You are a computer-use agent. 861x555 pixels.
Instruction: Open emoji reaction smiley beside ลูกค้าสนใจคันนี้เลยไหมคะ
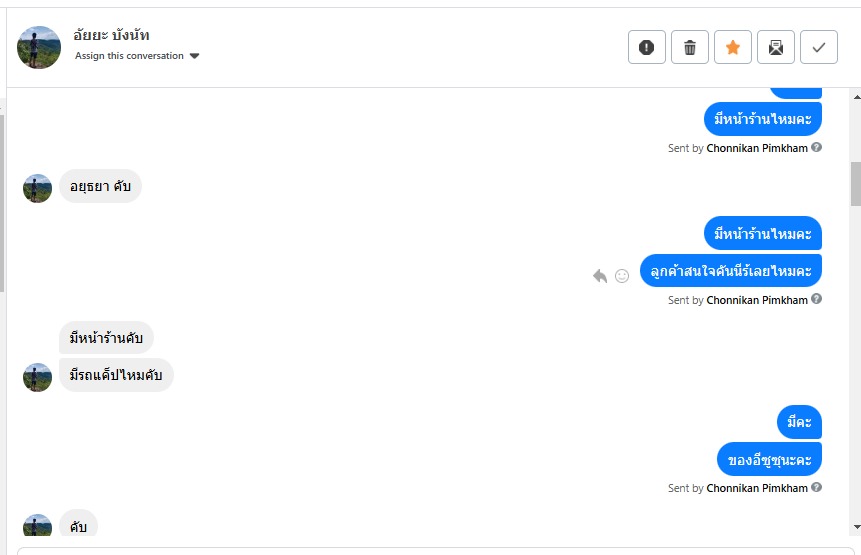pos(622,276)
